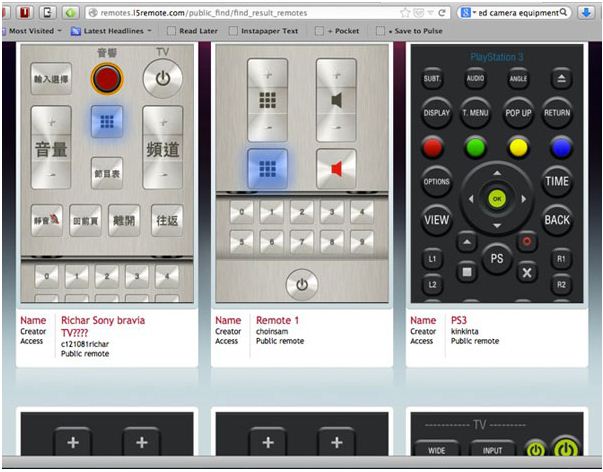Click the red mute speaker icon on Remote 1
Screen dimensions: 603x472
[336, 169]
